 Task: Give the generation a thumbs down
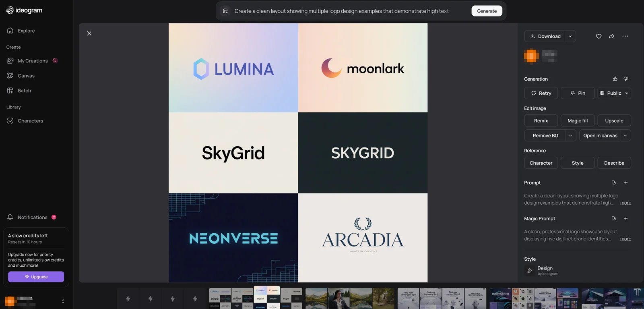point(626,79)
